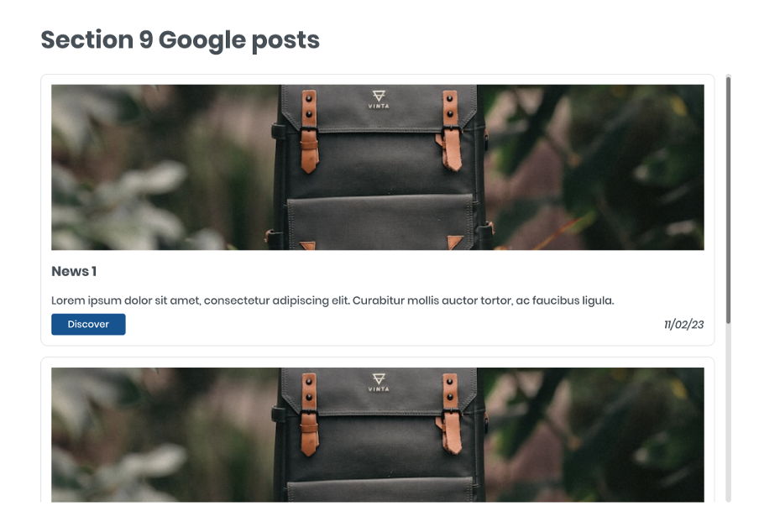Screen dimensions: 759x532
Task: Click the VINTA logo on first backpack
Action: tap(379, 99)
